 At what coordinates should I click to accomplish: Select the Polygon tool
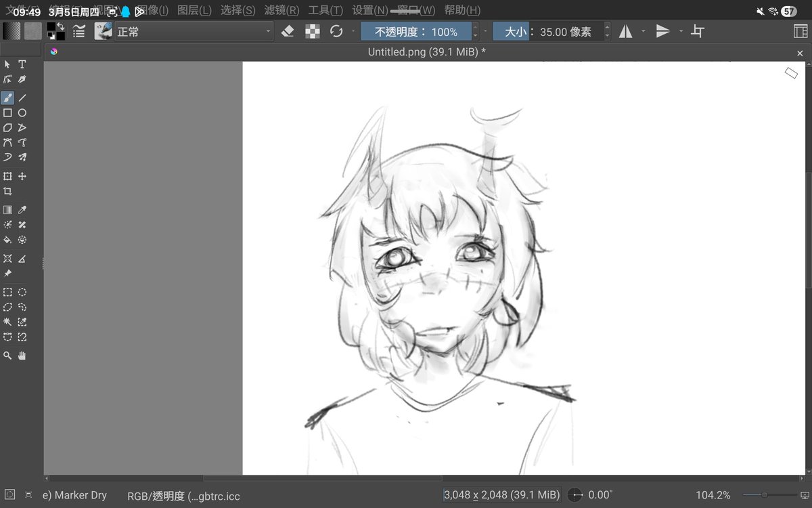coord(7,128)
